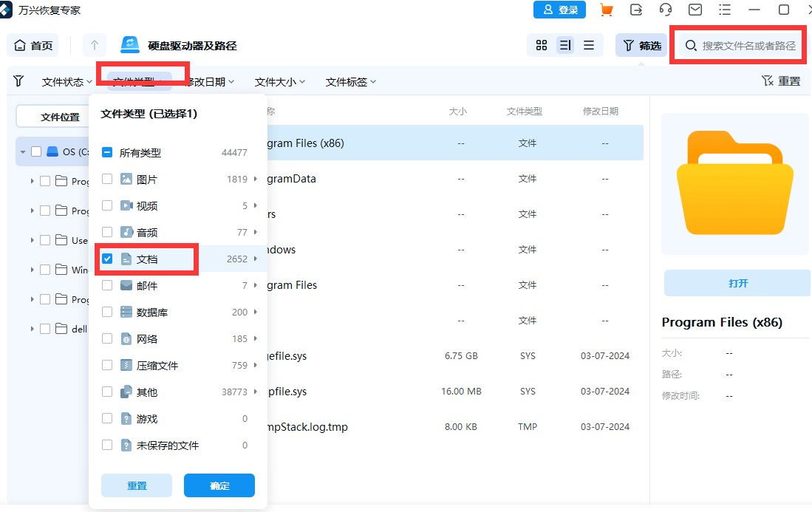Switch to compact list view
Image resolution: width=812 pixels, height=512 pixels.
589,45
